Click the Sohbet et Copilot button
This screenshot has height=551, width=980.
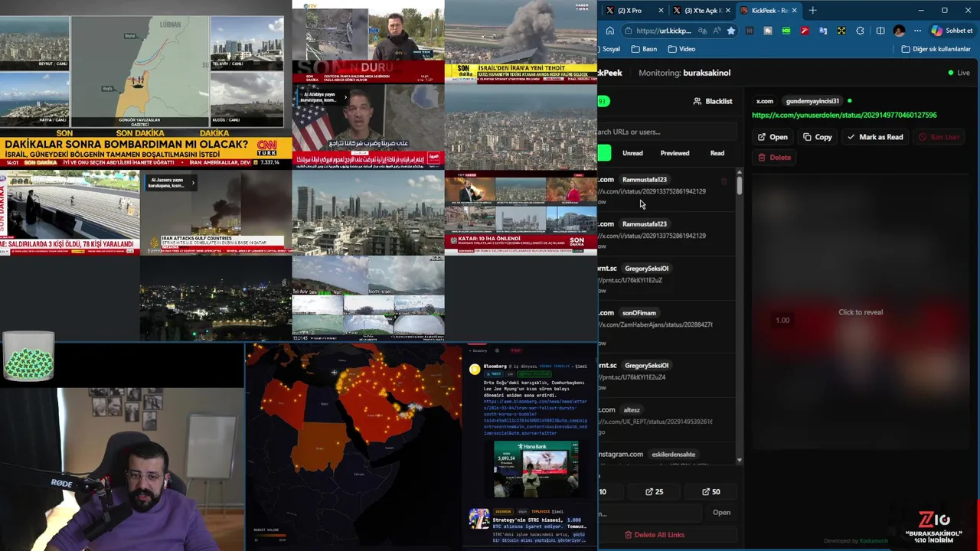coord(952,31)
